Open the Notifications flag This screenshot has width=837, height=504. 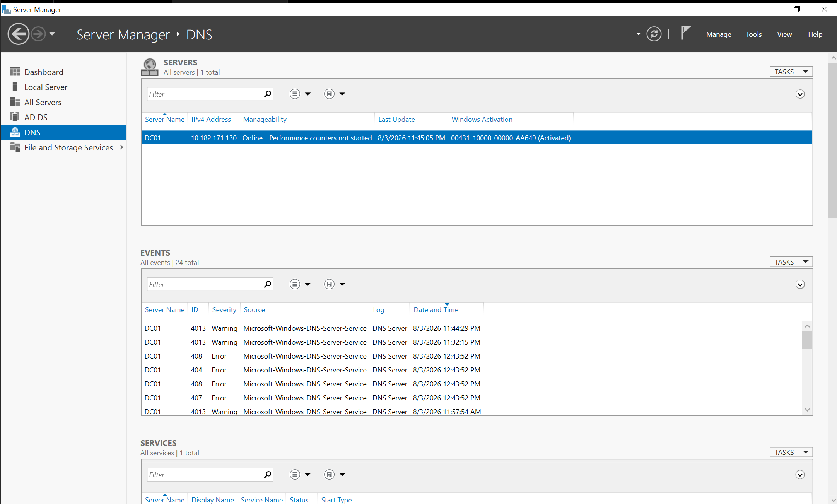pyautogui.click(x=685, y=32)
